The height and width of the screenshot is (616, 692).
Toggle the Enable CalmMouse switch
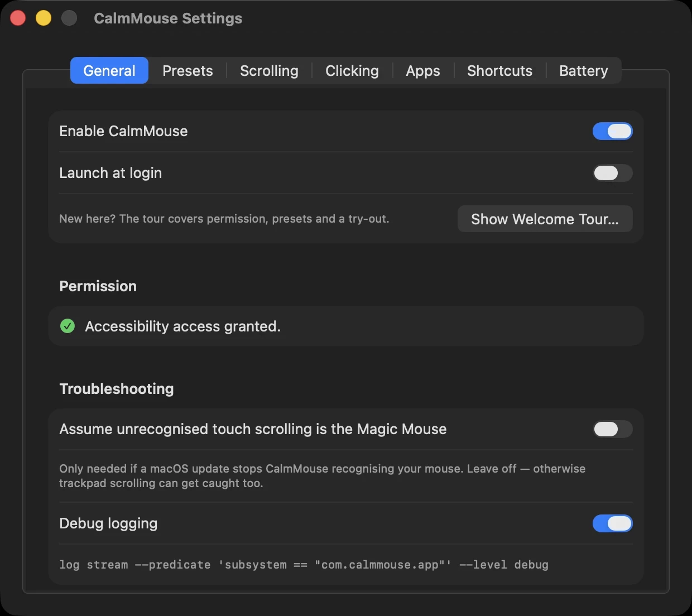pyautogui.click(x=612, y=131)
